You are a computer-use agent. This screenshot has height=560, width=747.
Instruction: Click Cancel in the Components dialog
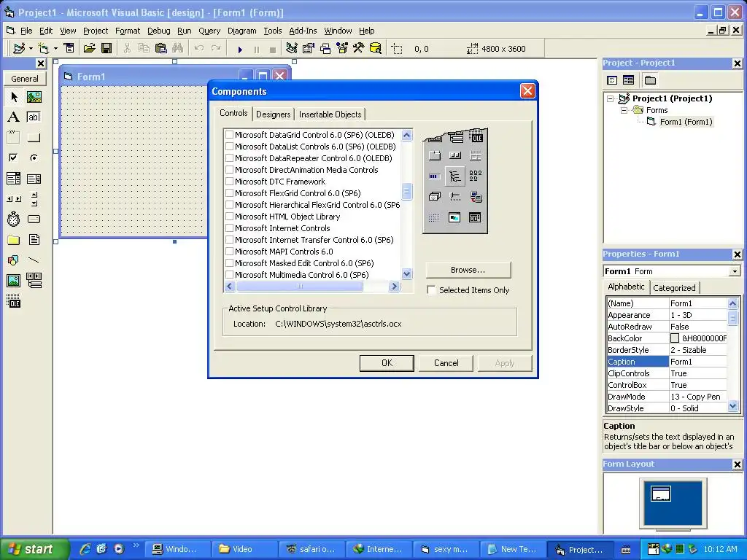click(446, 363)
